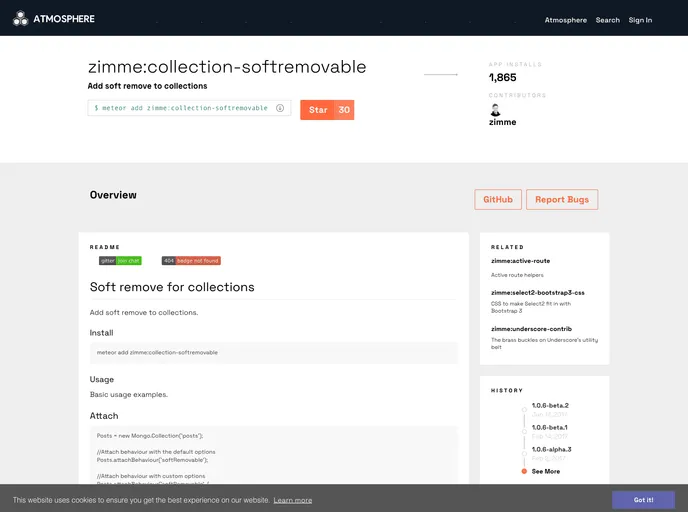Click the Attach code example block
This screenshot has height=512, width=688.
[x=274, y=455]
